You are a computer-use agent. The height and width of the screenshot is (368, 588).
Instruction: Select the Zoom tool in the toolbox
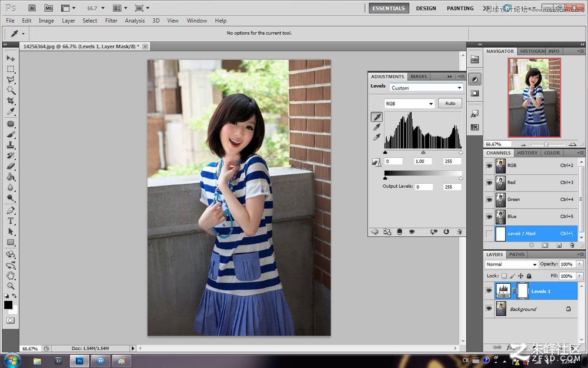tap(11, 286)
